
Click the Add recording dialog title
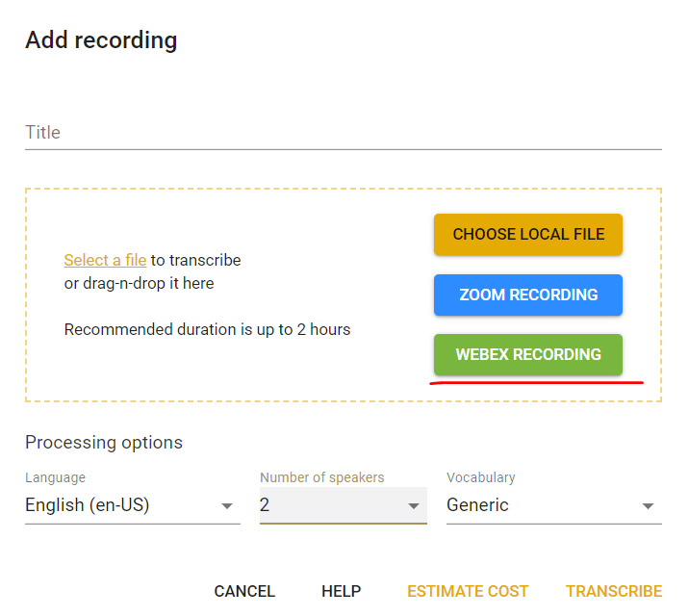101,40
